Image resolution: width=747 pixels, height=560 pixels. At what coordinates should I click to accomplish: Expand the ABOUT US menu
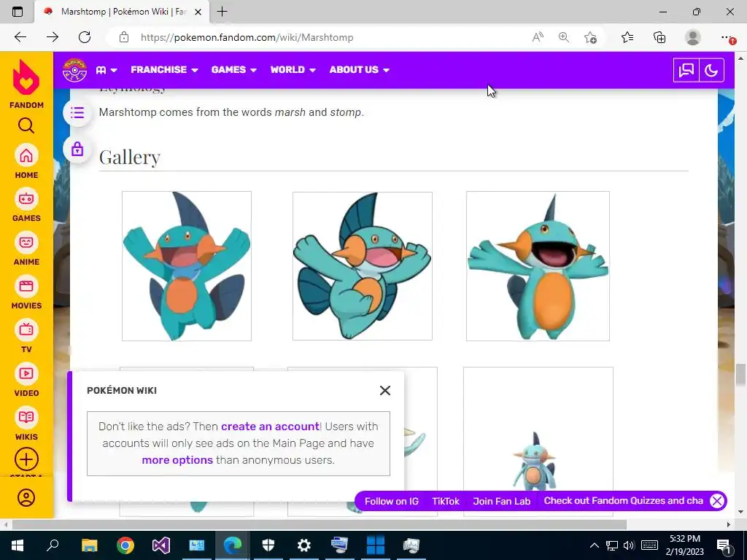click(x=359, y=70)
